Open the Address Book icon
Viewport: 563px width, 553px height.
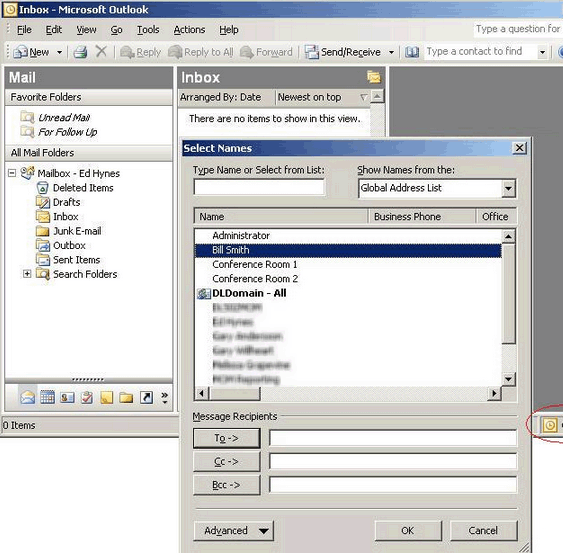(x=412, y=52)
